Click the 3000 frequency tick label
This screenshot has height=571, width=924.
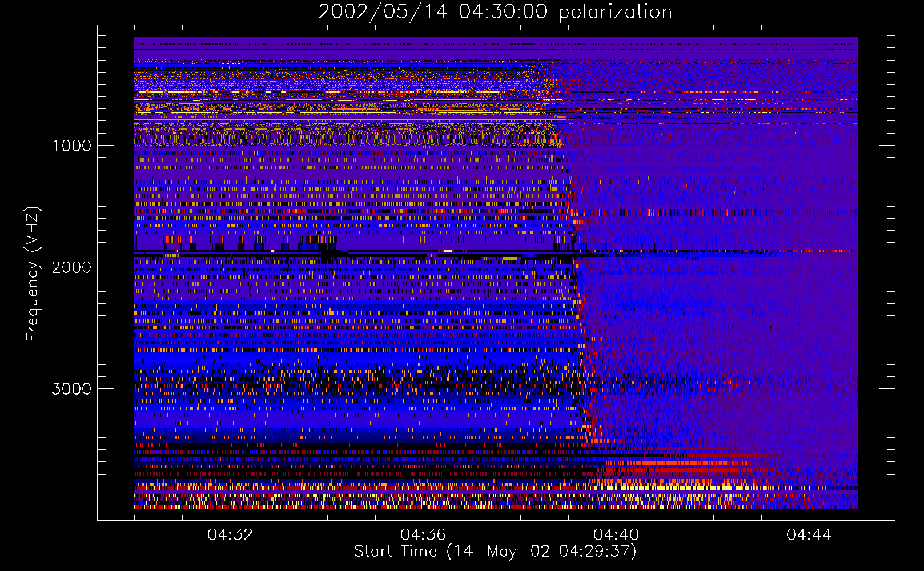[71, 389]
